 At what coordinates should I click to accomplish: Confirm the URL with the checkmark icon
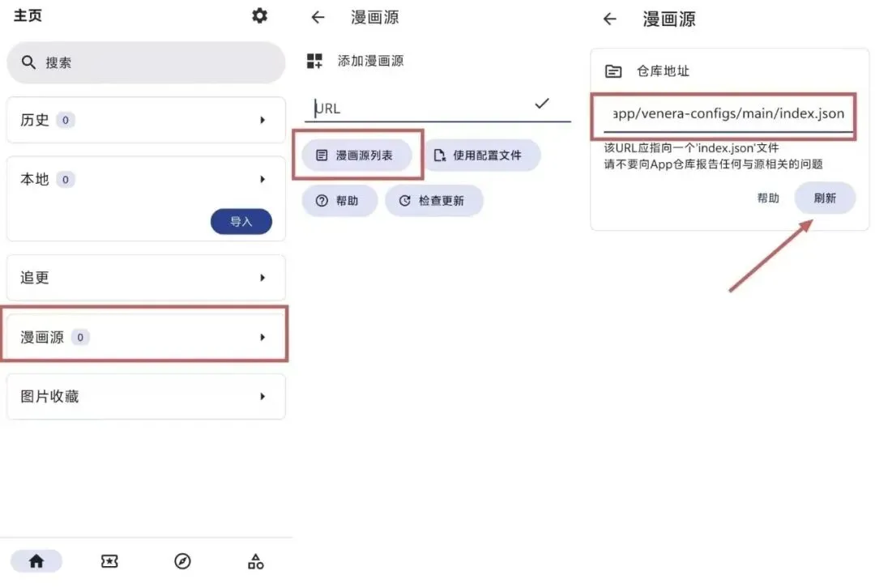tap(542, 104)
